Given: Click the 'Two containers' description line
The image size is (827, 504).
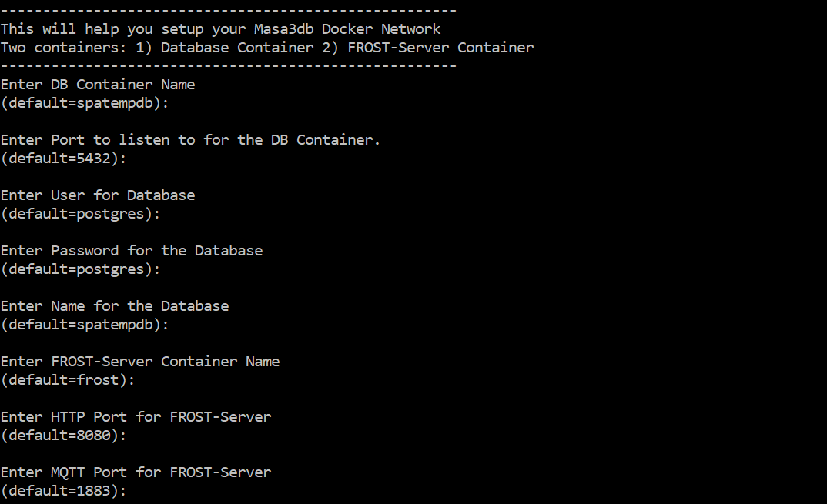Looking at the screenshot, I should pos(266,48).
